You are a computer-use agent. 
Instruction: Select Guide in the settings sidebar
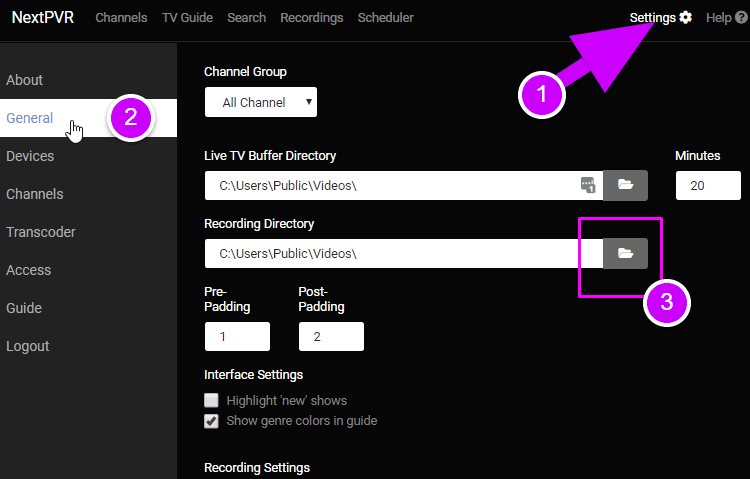tap(88, 308)
